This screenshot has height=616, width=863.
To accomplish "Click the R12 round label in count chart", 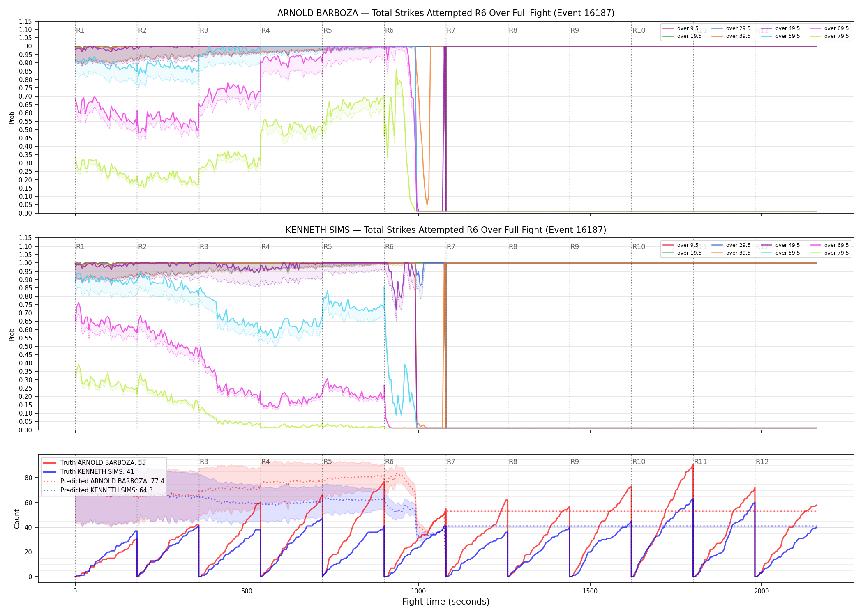I will click(x=762, y=462).
